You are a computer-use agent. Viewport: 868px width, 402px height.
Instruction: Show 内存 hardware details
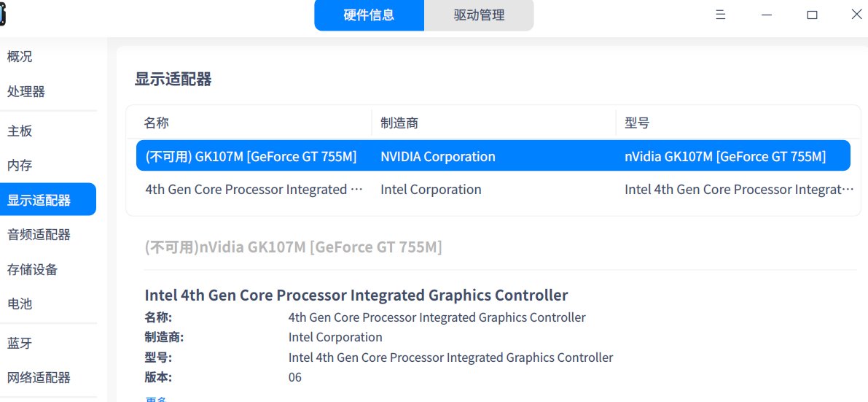(20, 166)
